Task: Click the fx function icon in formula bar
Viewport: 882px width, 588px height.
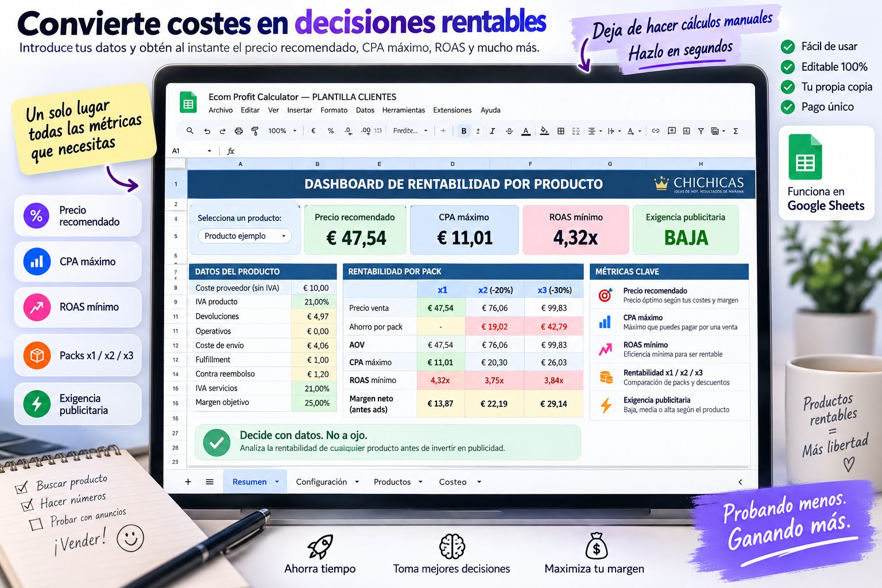Action: coord(231,151)
